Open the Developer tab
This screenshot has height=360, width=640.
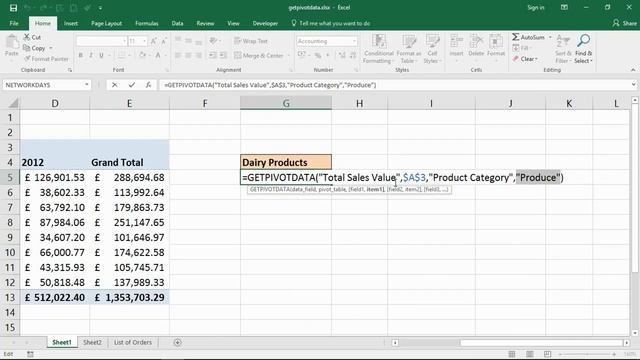coord(265,23)
